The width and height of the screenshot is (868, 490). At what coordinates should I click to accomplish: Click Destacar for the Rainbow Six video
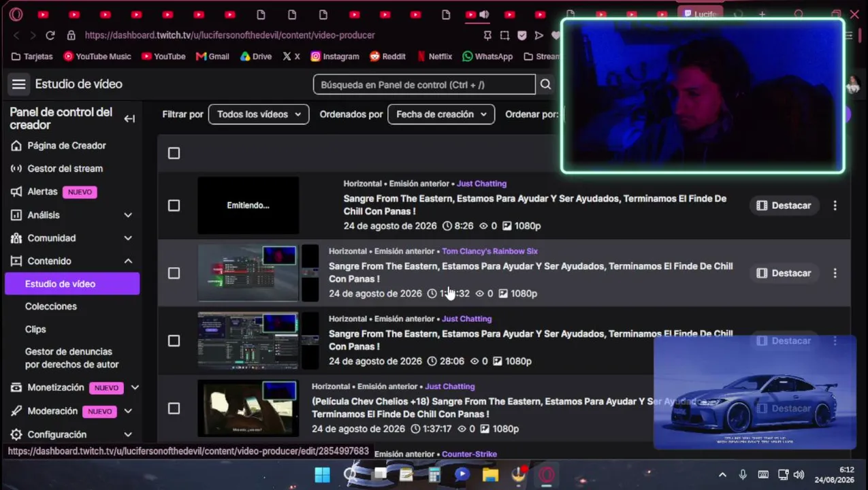[784, 273]
